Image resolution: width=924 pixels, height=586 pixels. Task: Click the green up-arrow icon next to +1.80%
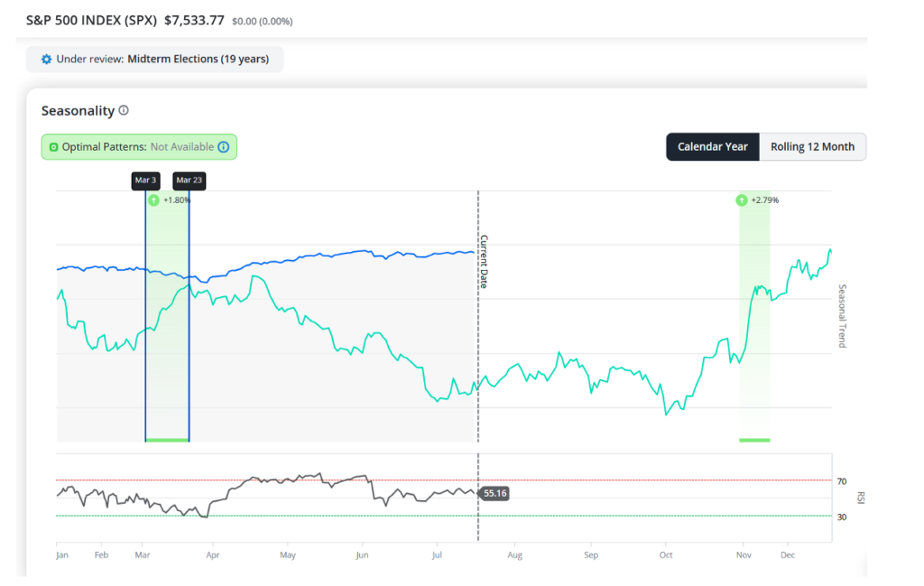click(x=153, y=200)
